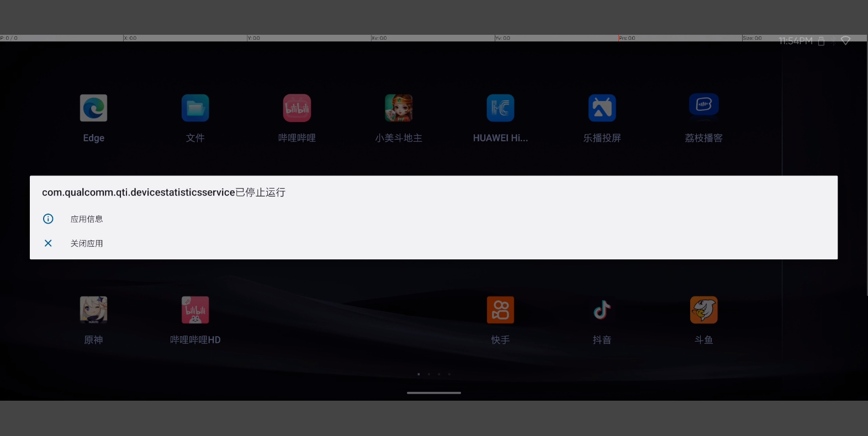This screenshot has height=436, width=868.
Task: Tap the 哔哩哔哩HD label text
Action: tap(195, 340)
